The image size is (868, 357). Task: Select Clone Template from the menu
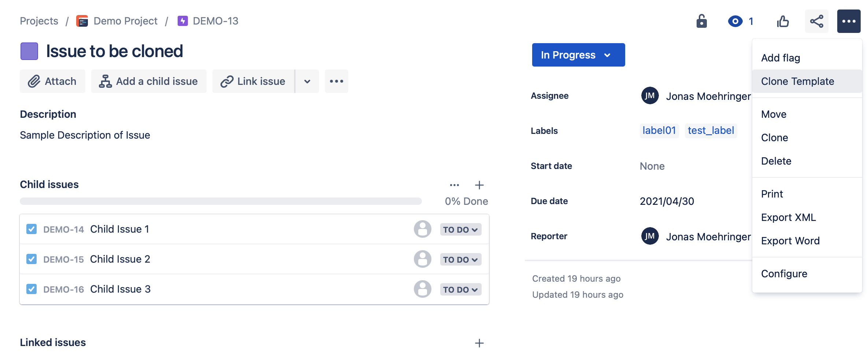pos(797,81)
